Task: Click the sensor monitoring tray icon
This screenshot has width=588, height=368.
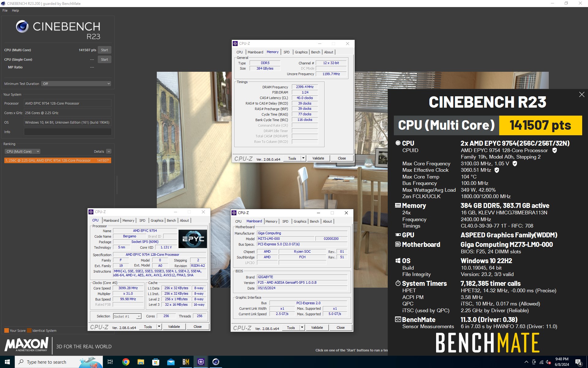Action: point(534,362)
